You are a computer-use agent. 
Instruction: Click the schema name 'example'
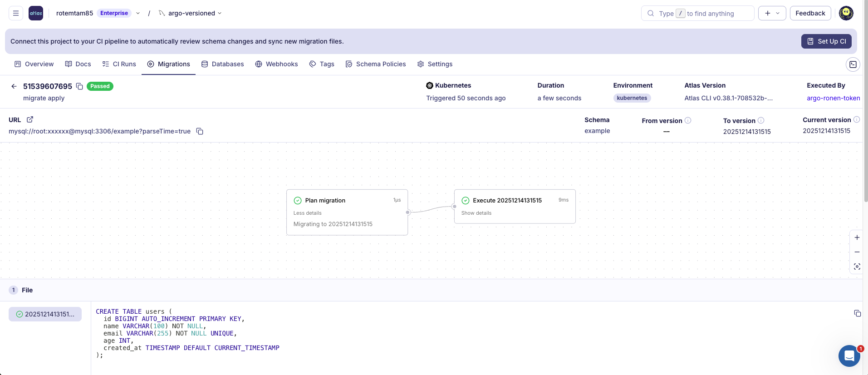(x=597, y=131)
